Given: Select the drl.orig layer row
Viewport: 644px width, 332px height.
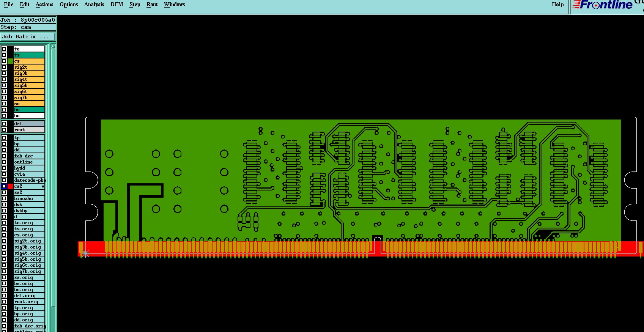Looking at the screenshot, I should pyautogui.click(x=29, y=296).
